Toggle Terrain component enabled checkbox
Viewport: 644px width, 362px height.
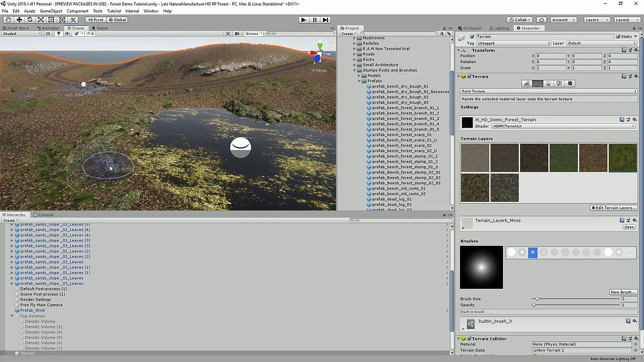click(469, 77)
